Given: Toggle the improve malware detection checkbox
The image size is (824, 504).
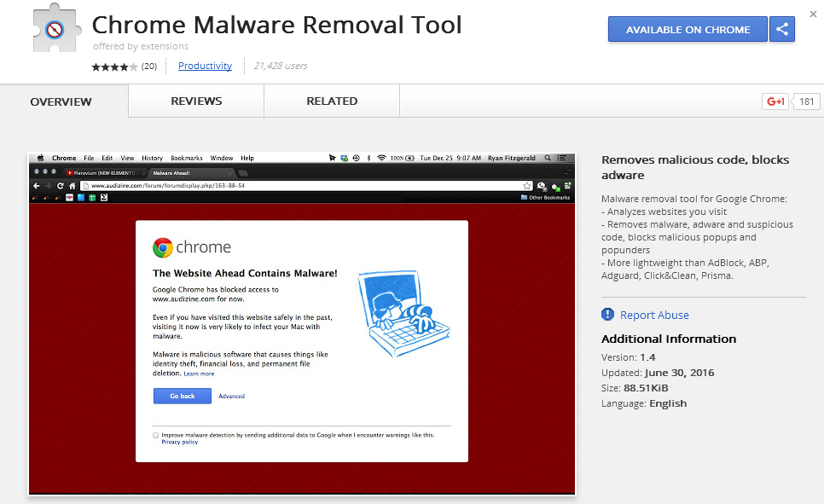Looking at the screenshot, I should (x=155, y=435).
